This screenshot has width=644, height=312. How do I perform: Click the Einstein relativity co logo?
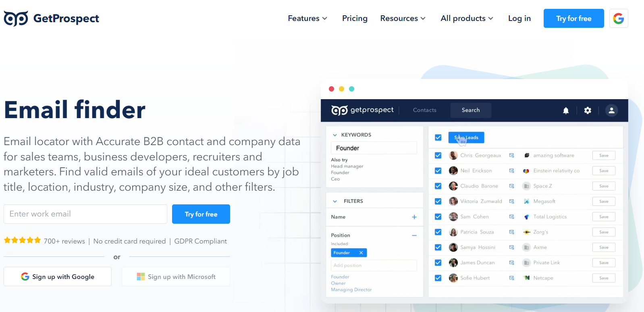[x=526, y=171]
